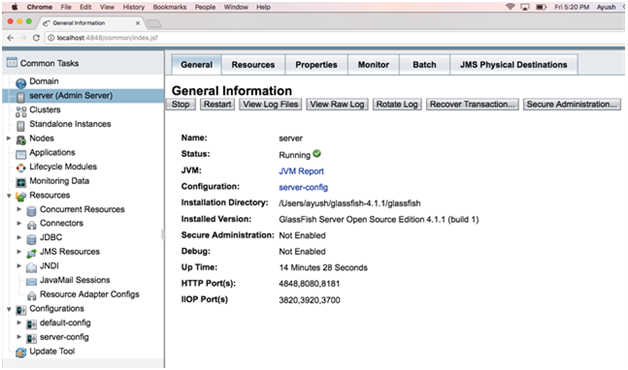
Task: Collapse the Resources tree node
Action: (x=9, y=195)
